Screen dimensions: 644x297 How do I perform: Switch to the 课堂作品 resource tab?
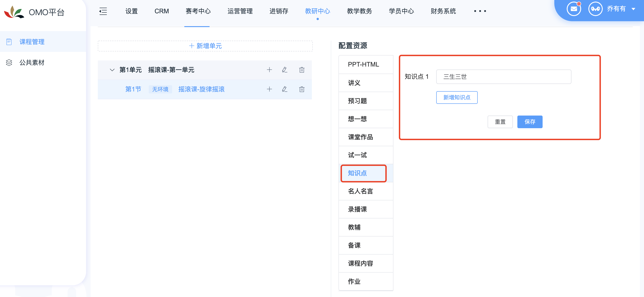[366, 137]
